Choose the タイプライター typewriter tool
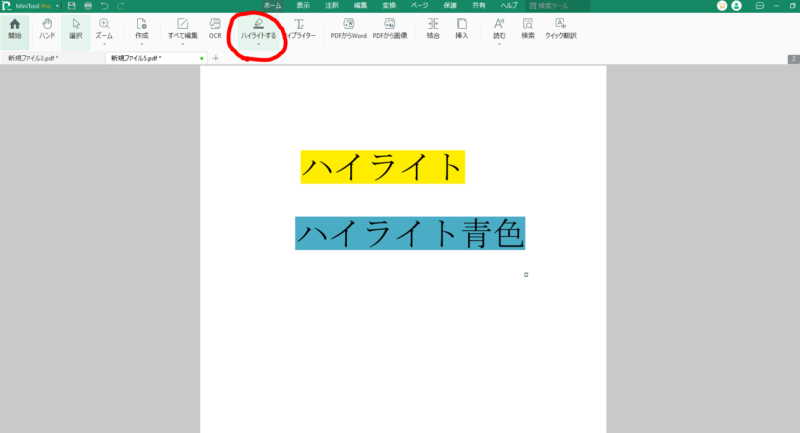This screenshot has height=433, width=800. click(300, 28)
